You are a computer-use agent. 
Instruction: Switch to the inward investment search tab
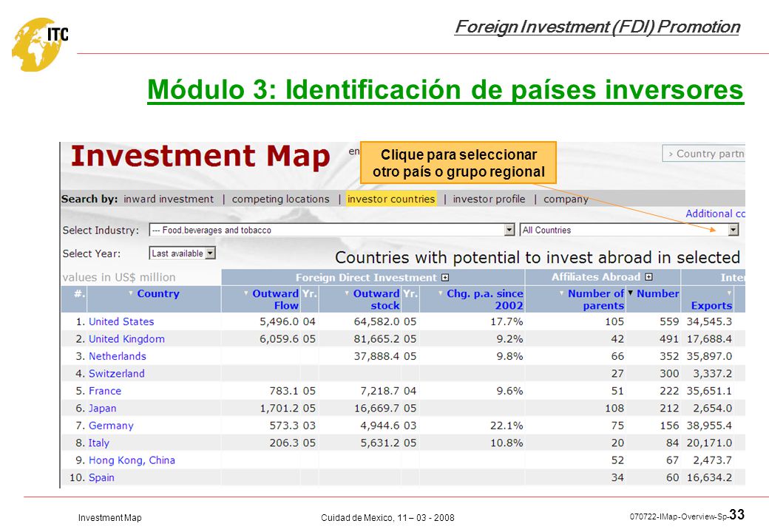click(169, 199)
